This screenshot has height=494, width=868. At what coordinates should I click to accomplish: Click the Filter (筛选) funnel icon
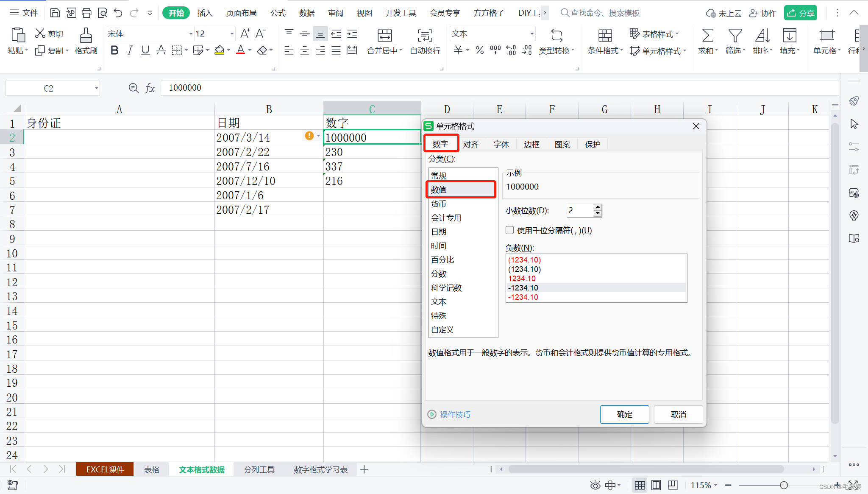[x=735, y=36]
